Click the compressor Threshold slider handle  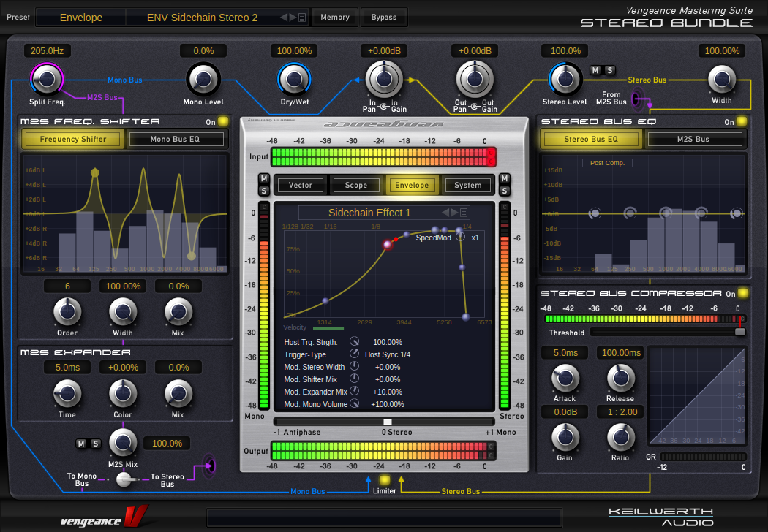(740, 332)
